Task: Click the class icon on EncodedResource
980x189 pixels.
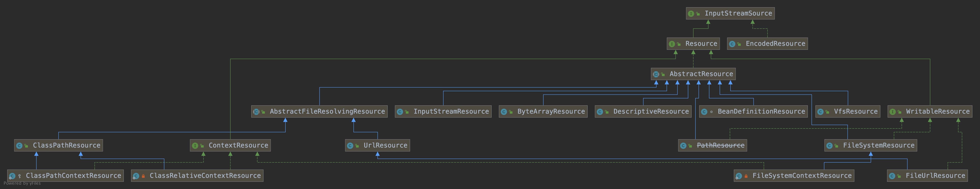Action: (732, 44)
